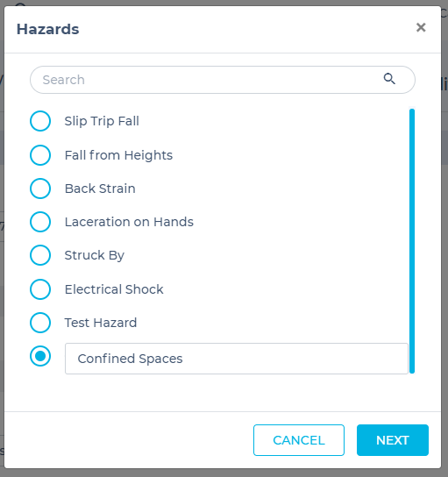
Task: Edit the Confined Spaces custom hazard field
Action: (x=237, y=359)
